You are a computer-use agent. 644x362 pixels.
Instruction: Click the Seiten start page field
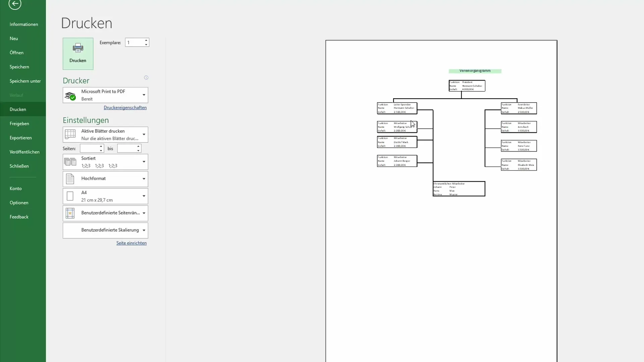tap(89, 148)
